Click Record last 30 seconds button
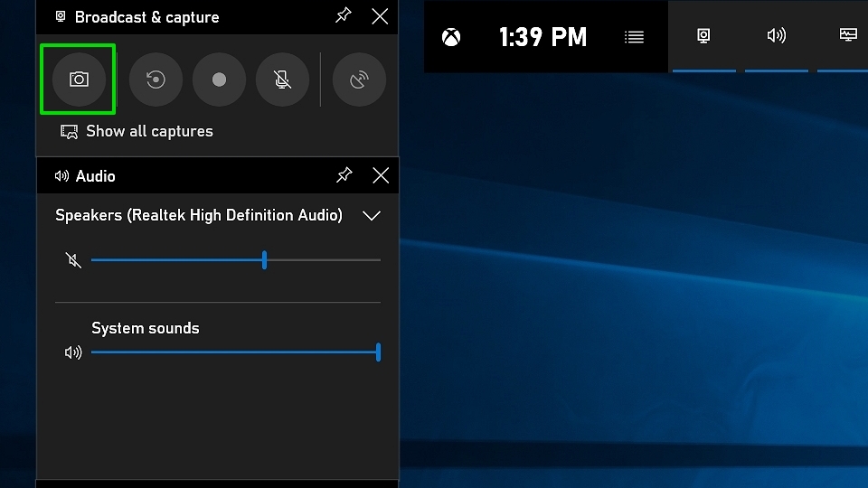The height and width of the screenshot is (488, 868). click(x=156, y=80)
